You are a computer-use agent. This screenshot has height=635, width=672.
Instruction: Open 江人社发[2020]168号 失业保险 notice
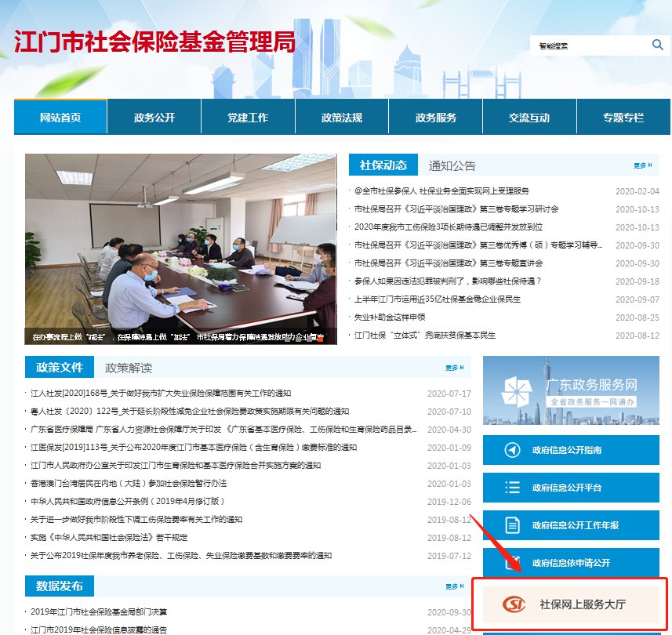coord(161,393)
